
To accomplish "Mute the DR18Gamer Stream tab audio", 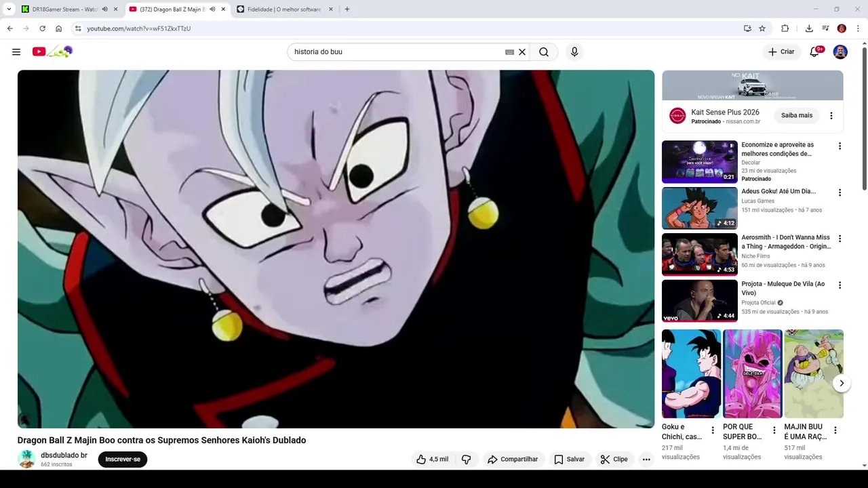I will [105, 9].
